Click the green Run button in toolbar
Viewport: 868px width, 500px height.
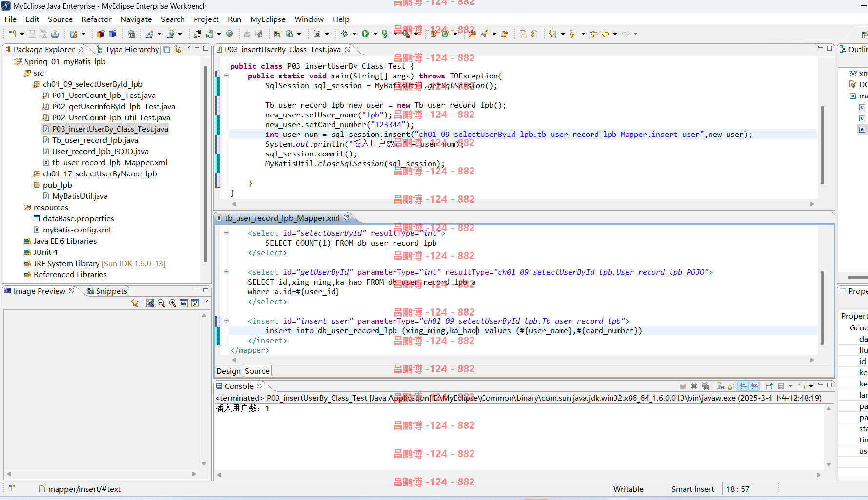(365, 34)
